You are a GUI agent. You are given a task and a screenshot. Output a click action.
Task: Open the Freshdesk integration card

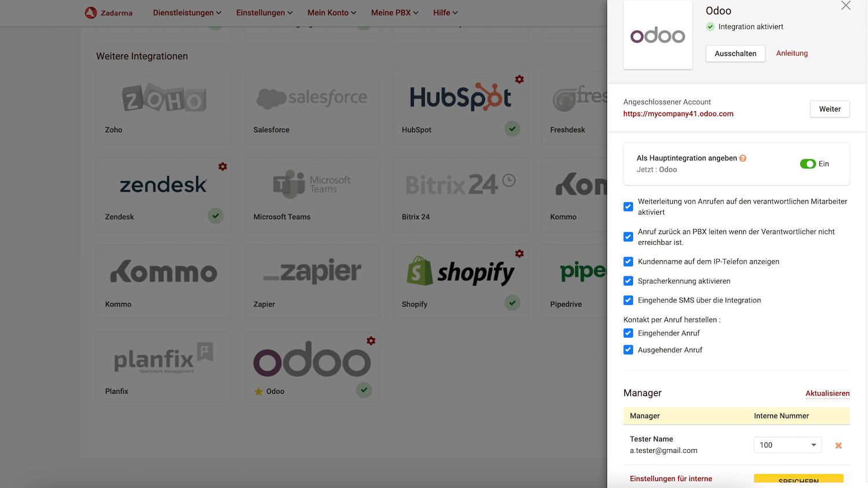click(x=574, y=108)
